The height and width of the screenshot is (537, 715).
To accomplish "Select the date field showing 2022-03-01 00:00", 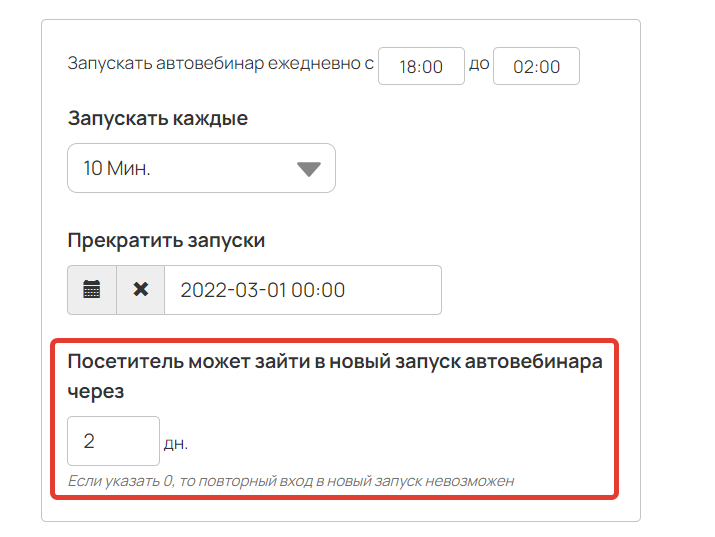I will tap(303, 290).
